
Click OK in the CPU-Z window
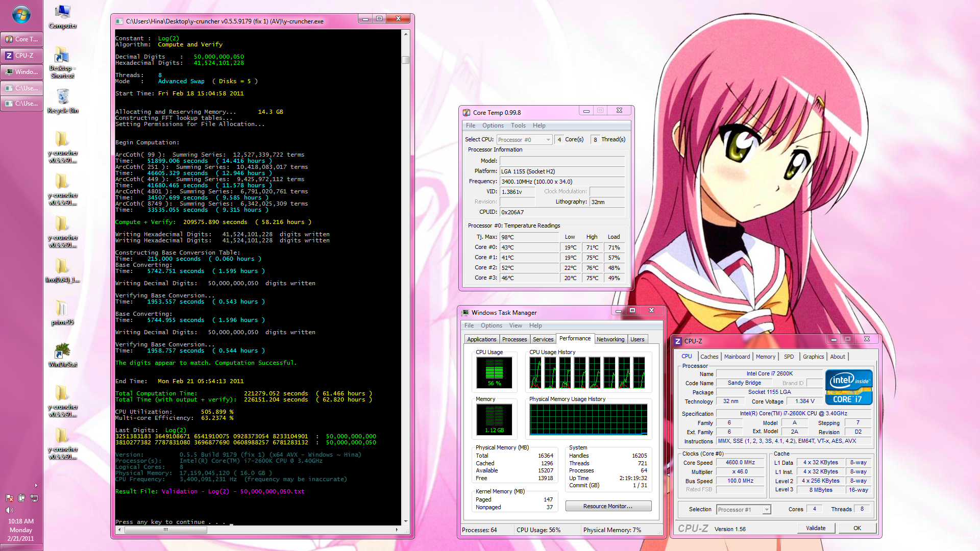857,528
